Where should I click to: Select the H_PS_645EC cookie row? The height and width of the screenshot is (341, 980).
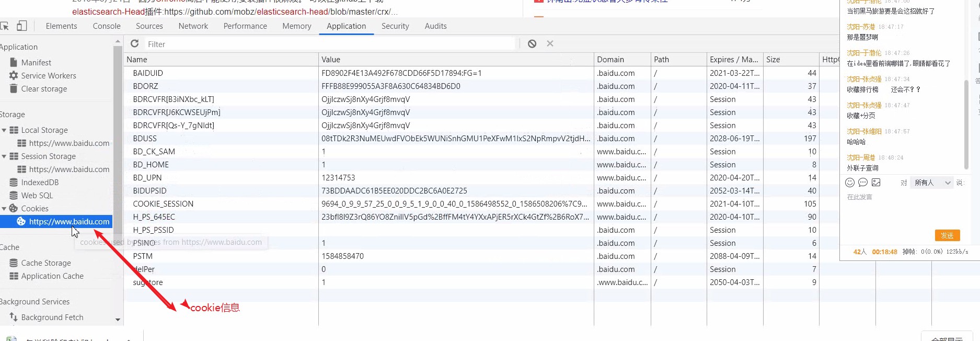pyautogui.click(x=481, y=217)
